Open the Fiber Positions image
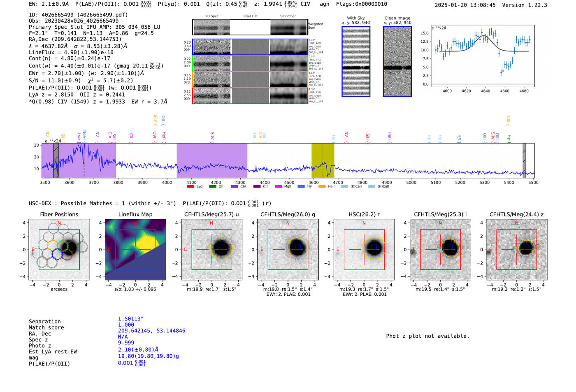 point(59,249)
